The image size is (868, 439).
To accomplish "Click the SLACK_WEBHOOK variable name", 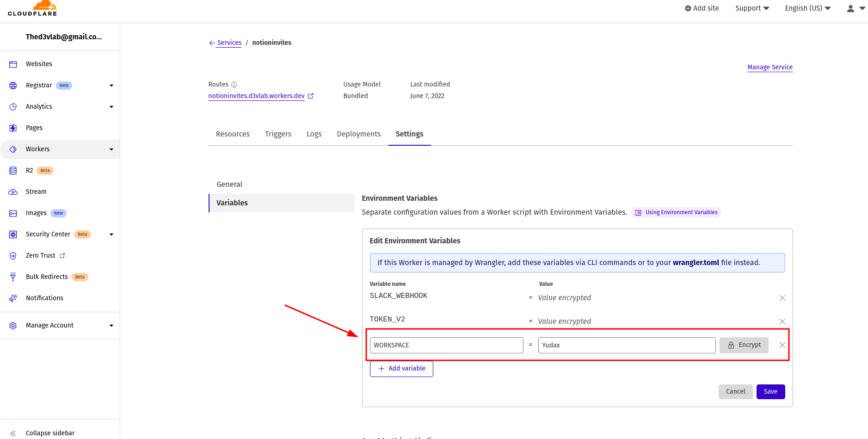I will pyautogui.click(x=399, y=296).
